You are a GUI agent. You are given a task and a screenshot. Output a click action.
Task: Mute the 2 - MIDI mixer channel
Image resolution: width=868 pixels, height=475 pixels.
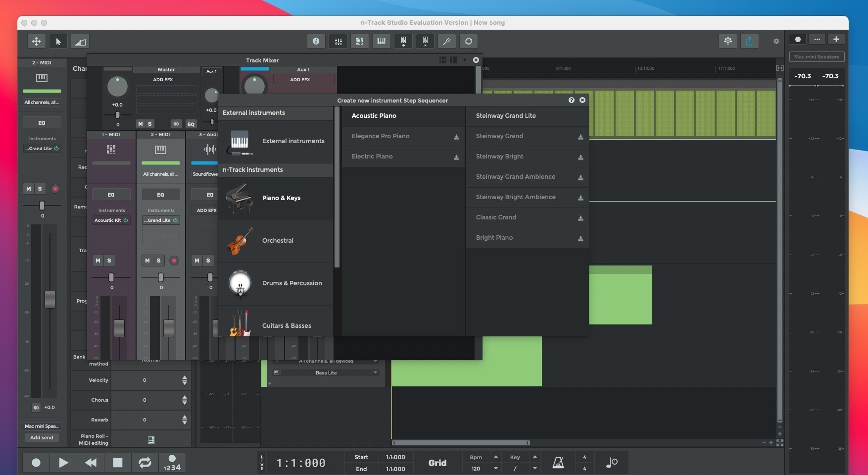[x=147, y=261]
